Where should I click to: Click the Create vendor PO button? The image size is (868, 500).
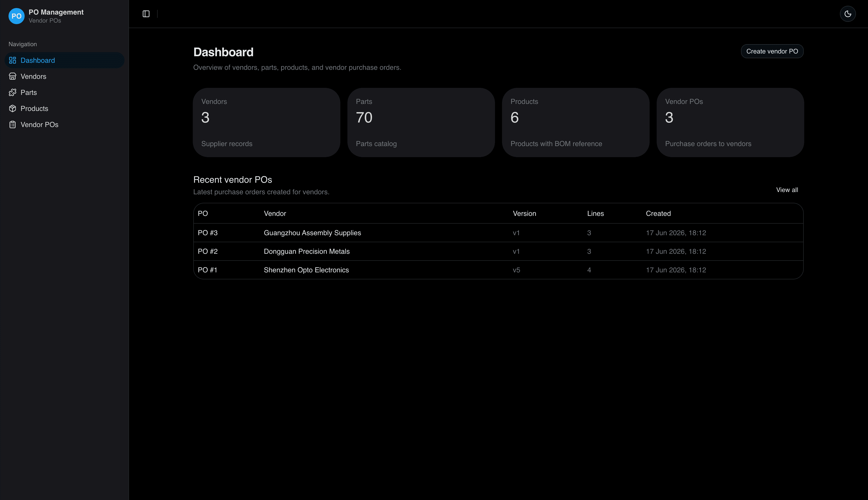[772, 51]
